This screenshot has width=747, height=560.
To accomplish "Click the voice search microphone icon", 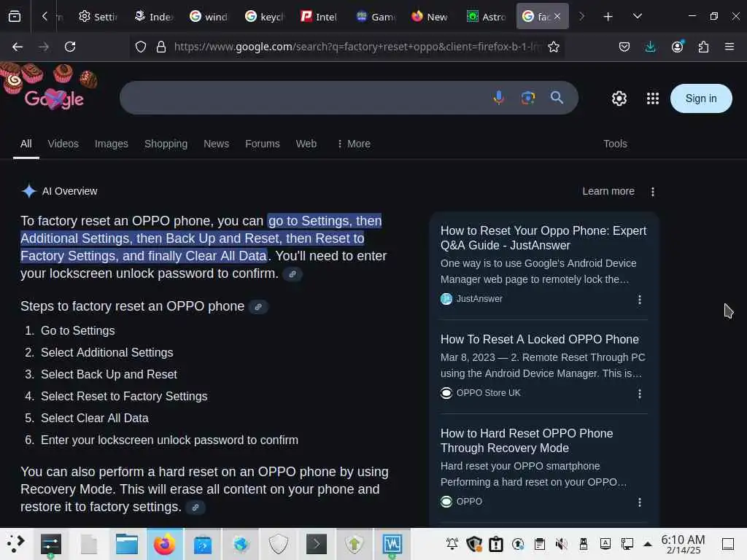I will 499,98.
